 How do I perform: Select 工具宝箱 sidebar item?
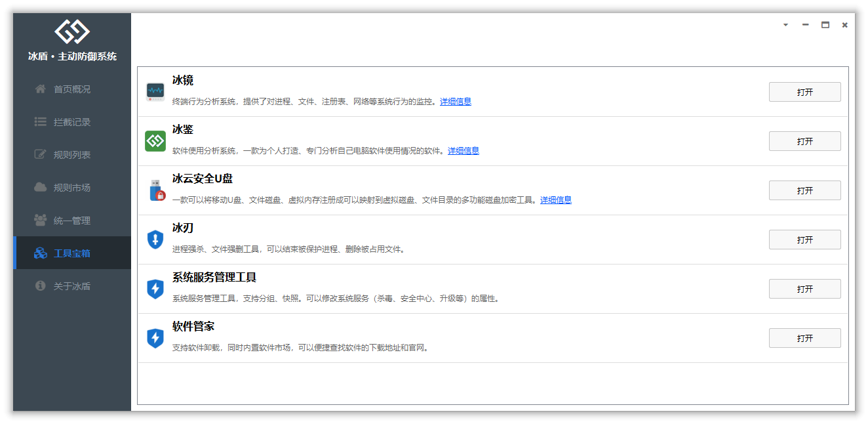click(x=72, y=253)
